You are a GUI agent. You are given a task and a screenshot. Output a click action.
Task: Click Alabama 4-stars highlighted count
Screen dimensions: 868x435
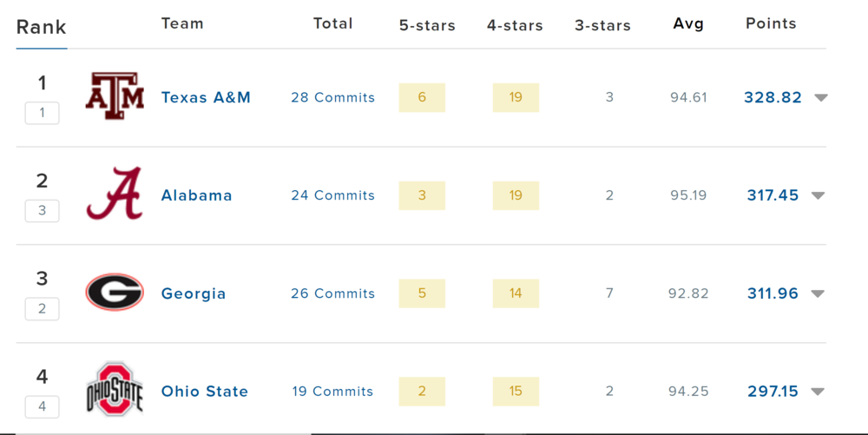(516, 195)
